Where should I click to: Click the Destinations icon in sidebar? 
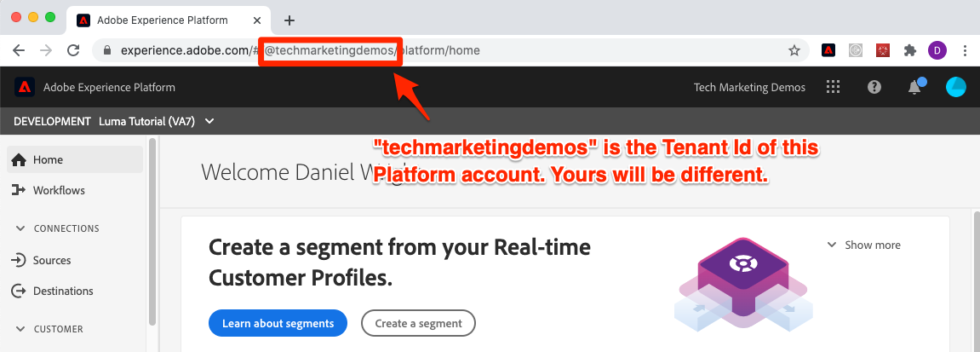tap(19, 291)
